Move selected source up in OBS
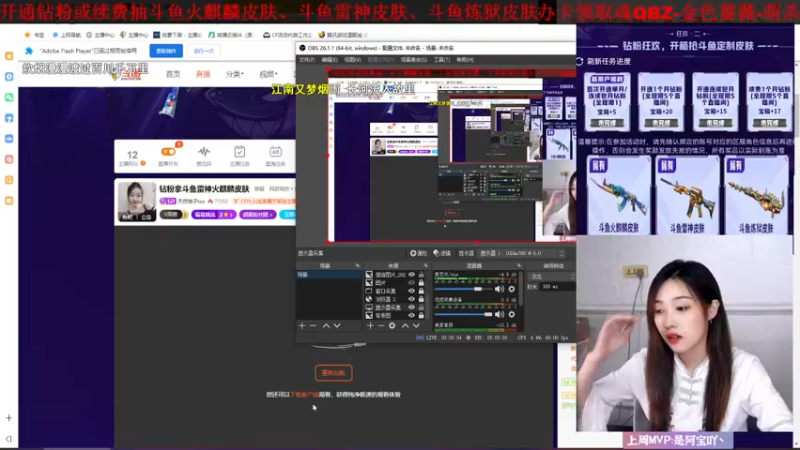 click(405, 326)
